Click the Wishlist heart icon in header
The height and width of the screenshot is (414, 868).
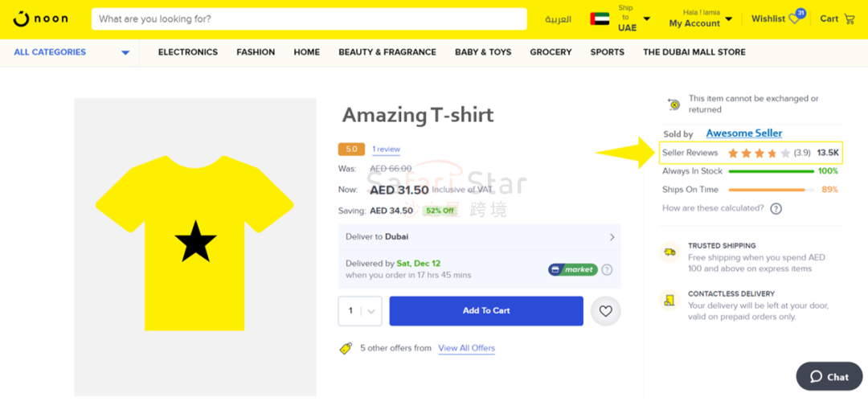click(794, 18)
